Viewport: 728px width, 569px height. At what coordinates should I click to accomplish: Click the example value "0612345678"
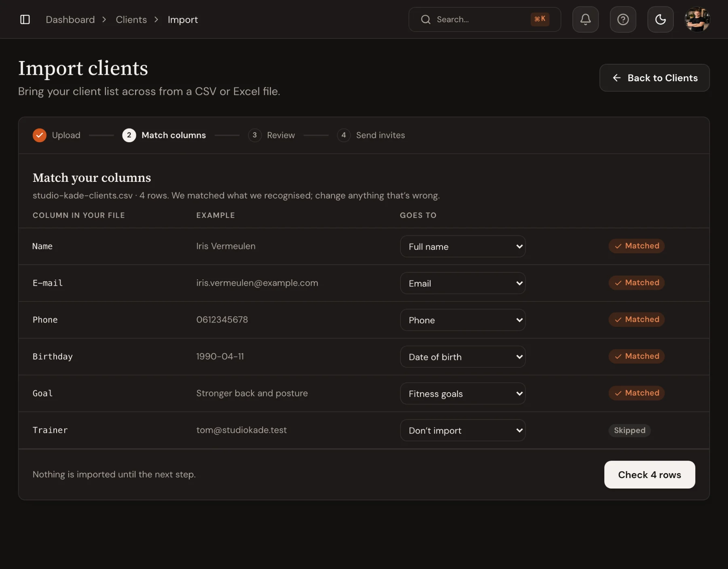[222, 320]
